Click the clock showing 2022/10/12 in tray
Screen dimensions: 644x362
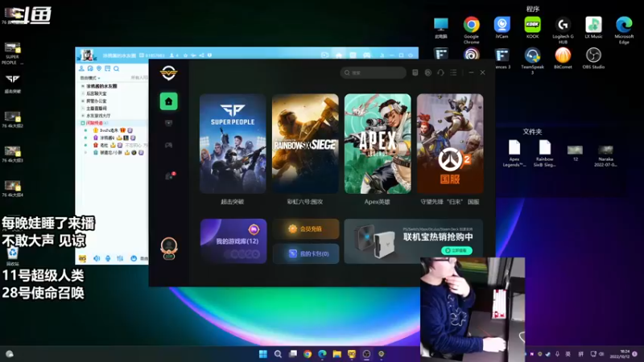pos(619,354)
